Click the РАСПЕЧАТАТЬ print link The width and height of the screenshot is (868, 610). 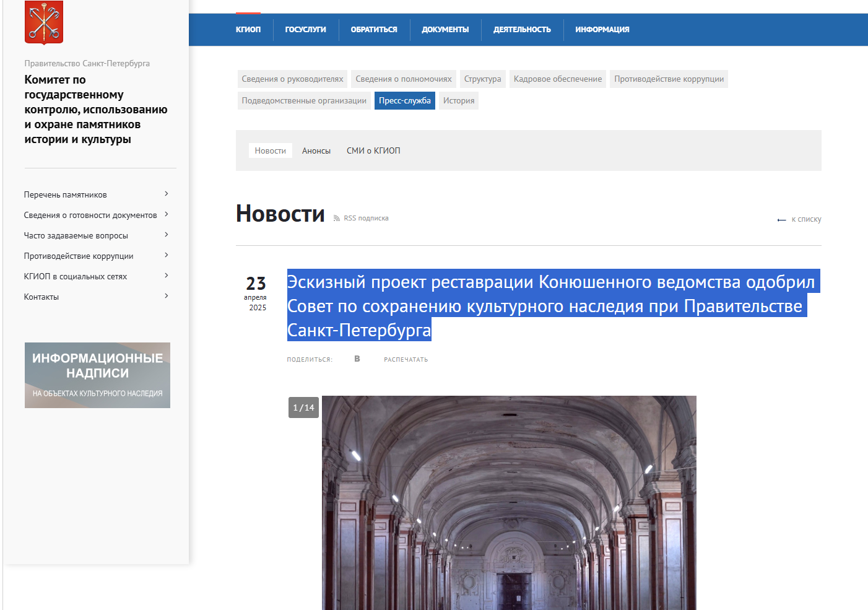(x=406, y=360)
